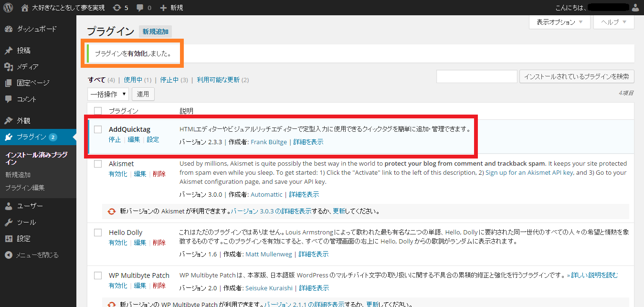This screenshot has width=644, height=307.
Task: Click 停止 link under AddQuicktag
Action: (x=115, y=139)
